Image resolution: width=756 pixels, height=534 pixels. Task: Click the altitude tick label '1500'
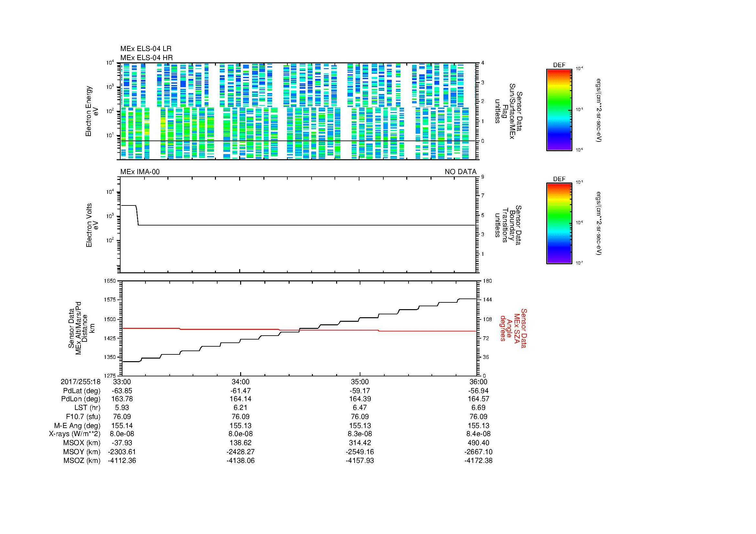[x=110, y=319]
